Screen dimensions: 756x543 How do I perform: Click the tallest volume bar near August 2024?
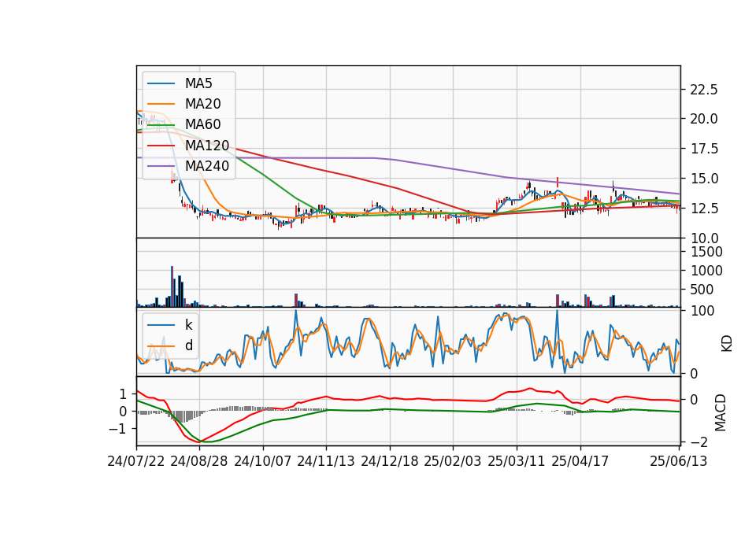pyautogui.click(x=172, y=286)
